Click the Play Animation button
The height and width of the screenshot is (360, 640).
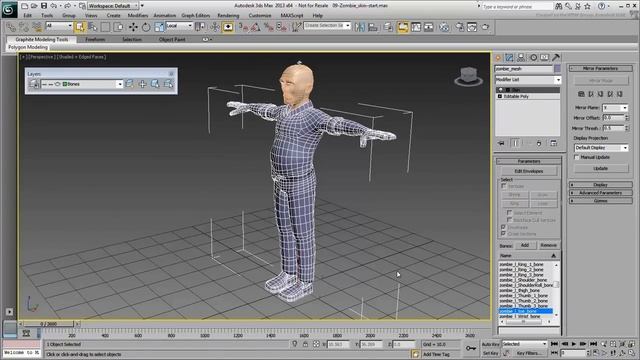573,344
